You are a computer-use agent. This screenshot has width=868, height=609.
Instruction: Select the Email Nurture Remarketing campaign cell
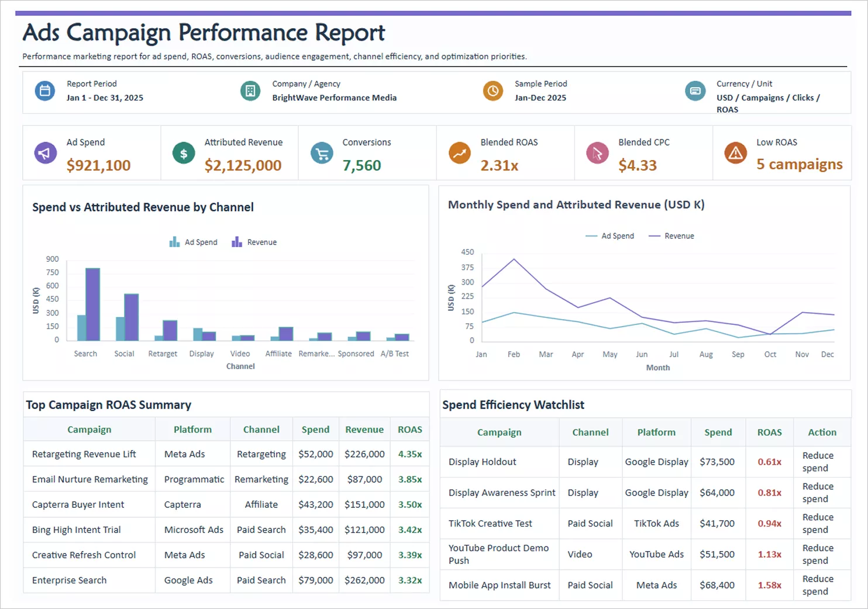click(90, 479)
